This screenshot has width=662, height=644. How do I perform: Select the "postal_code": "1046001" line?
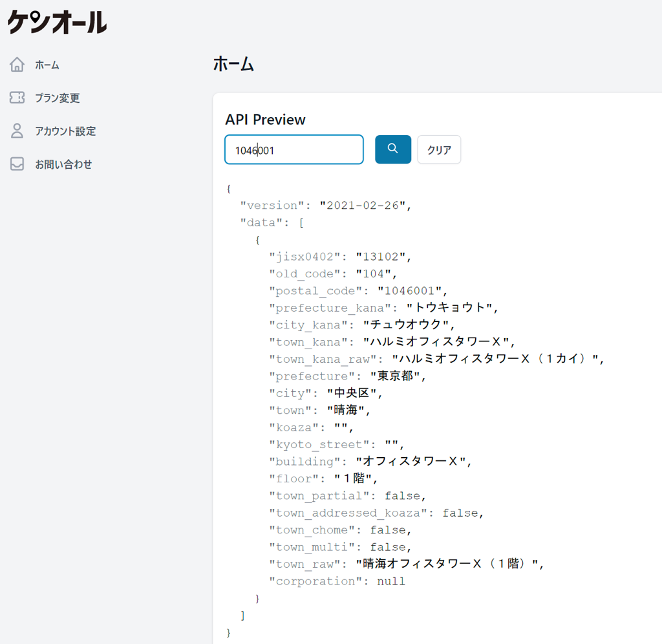pos(358,291)
